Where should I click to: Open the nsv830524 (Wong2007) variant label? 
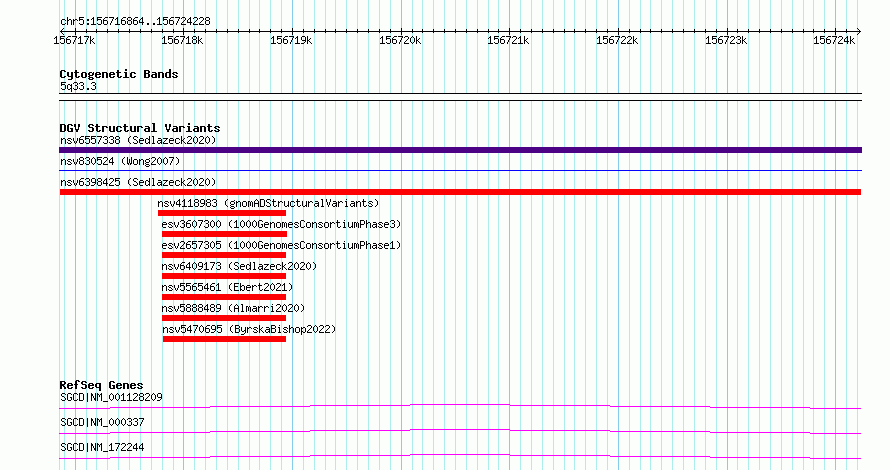click(120, 161)
